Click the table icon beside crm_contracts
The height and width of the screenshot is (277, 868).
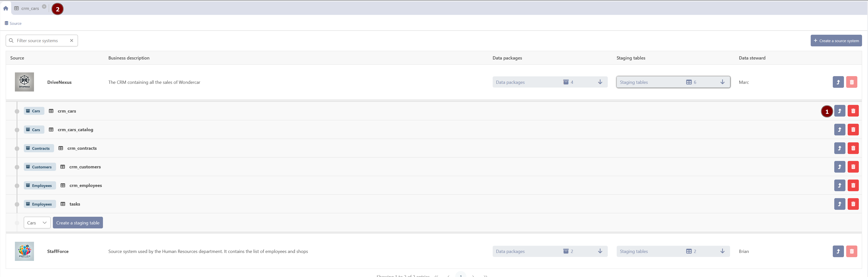(61, 148)
